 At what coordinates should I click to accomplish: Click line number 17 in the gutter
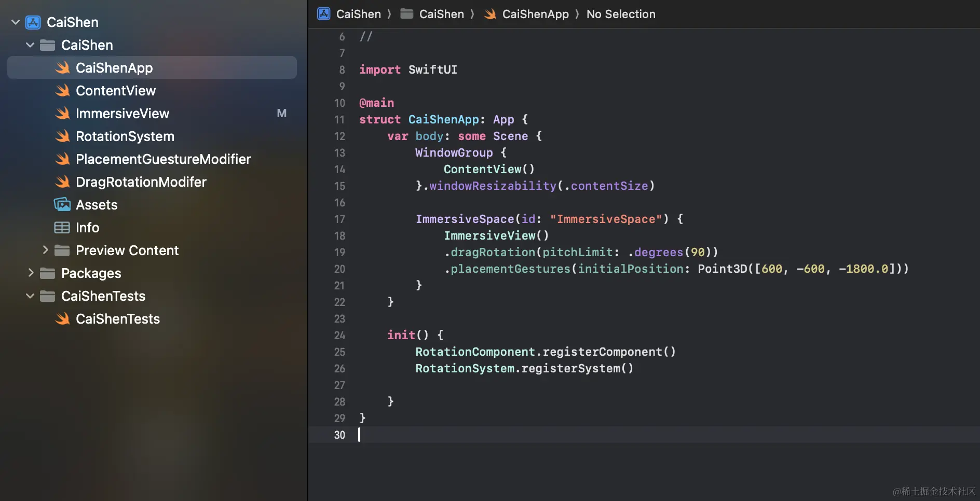(x=339, y=219)
